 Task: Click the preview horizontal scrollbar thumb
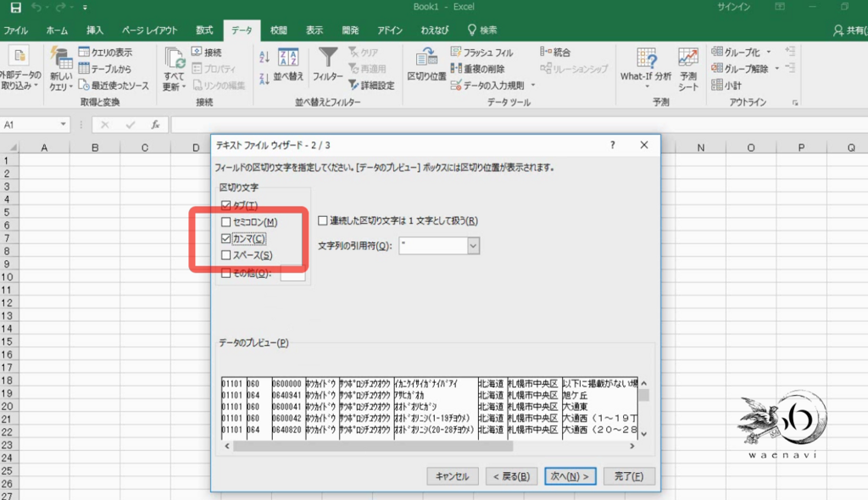pyautogui.click(x=373, y=447)
